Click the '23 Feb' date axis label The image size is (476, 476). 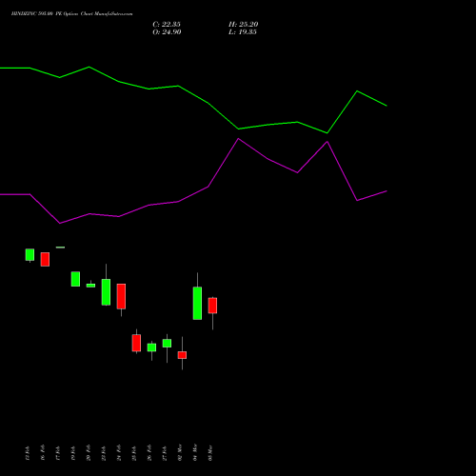104,453
